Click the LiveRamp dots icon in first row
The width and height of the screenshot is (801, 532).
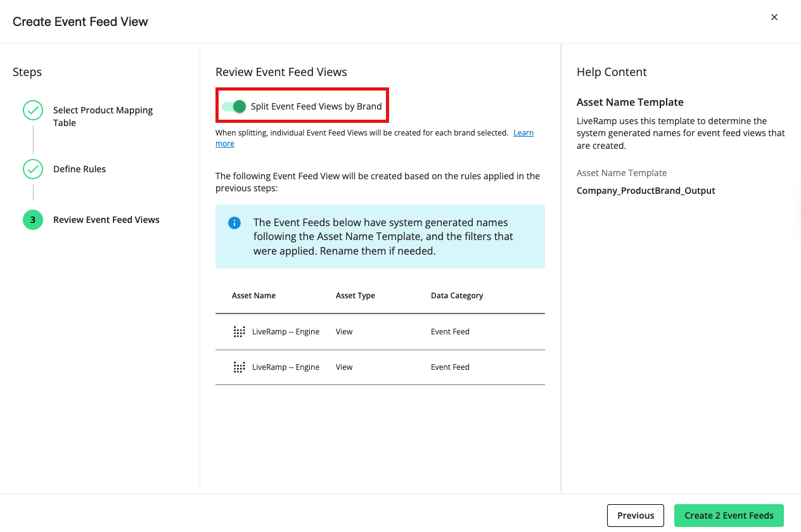click(x=239, y=332)
